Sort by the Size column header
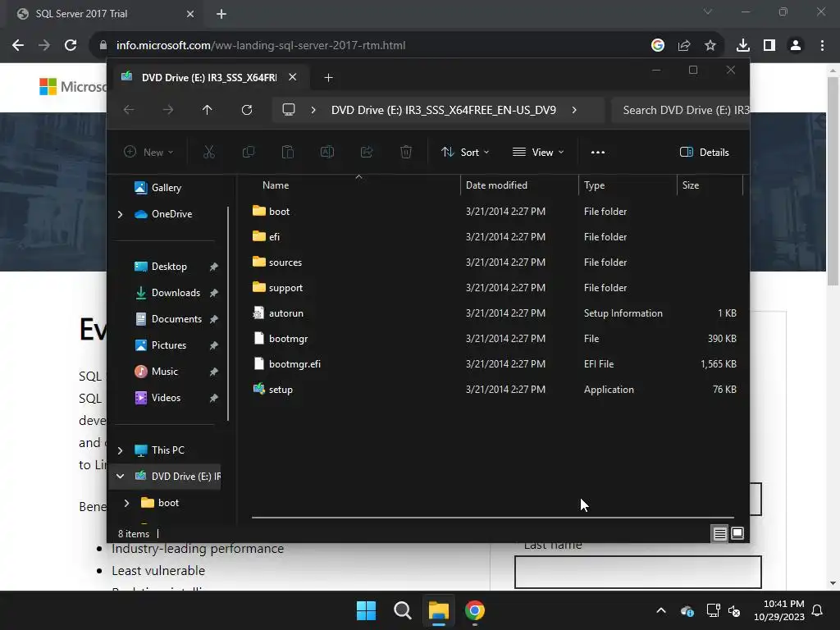840x630 pixels. pyautogui.click(x=691, y=185)
